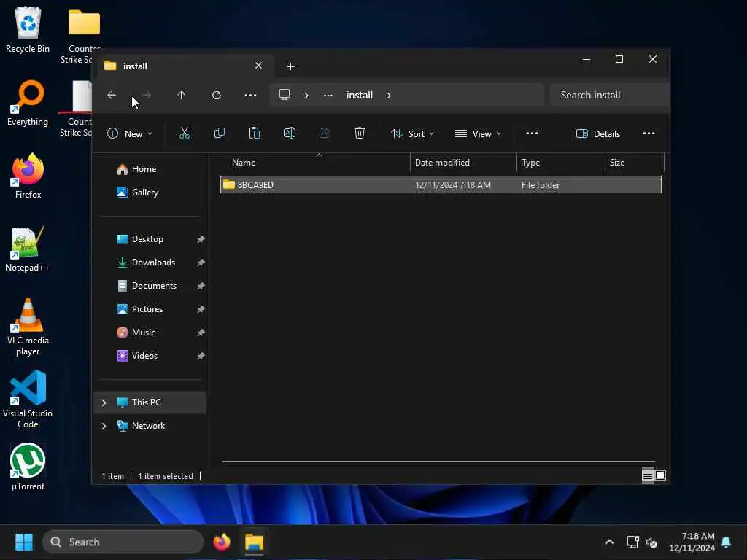
Task: Launch Firefox from the desktop shortcut
Action: [x=28, y=176]
